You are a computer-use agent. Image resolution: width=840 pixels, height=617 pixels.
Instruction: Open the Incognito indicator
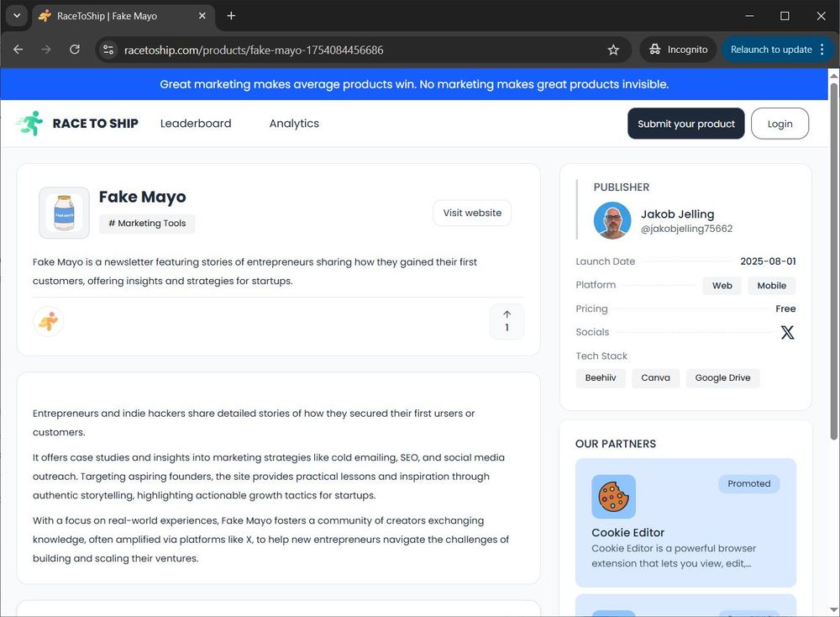(x=678, y=50)
